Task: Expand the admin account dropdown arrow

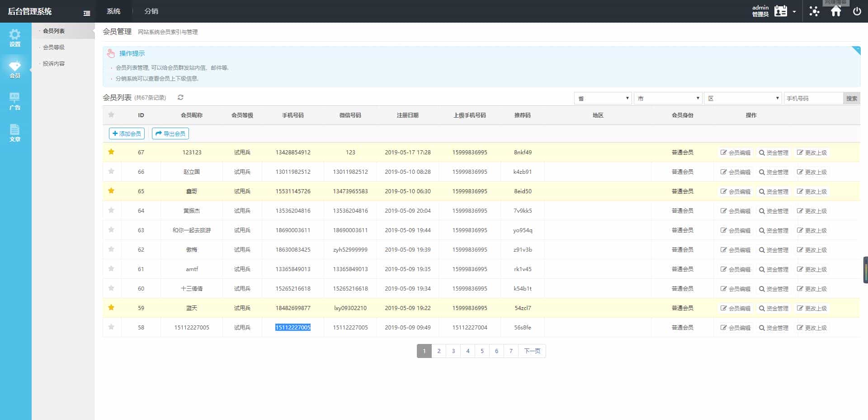Action: pos(794,12)
